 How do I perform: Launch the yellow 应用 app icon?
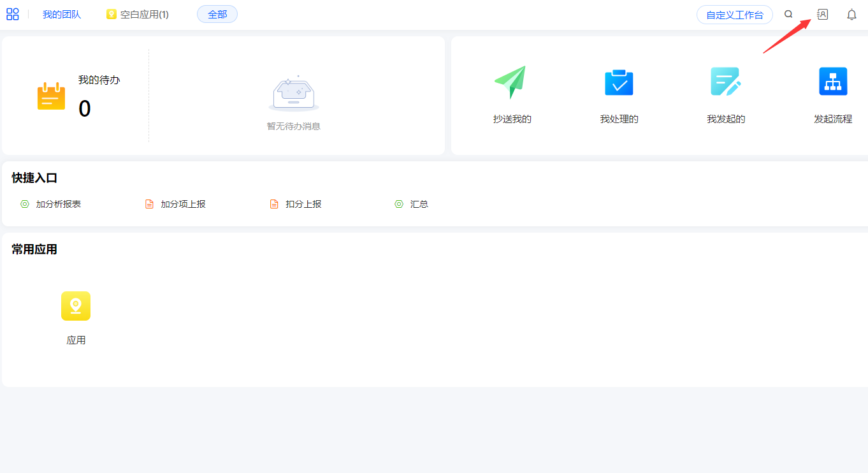click(x=76, y=306)
